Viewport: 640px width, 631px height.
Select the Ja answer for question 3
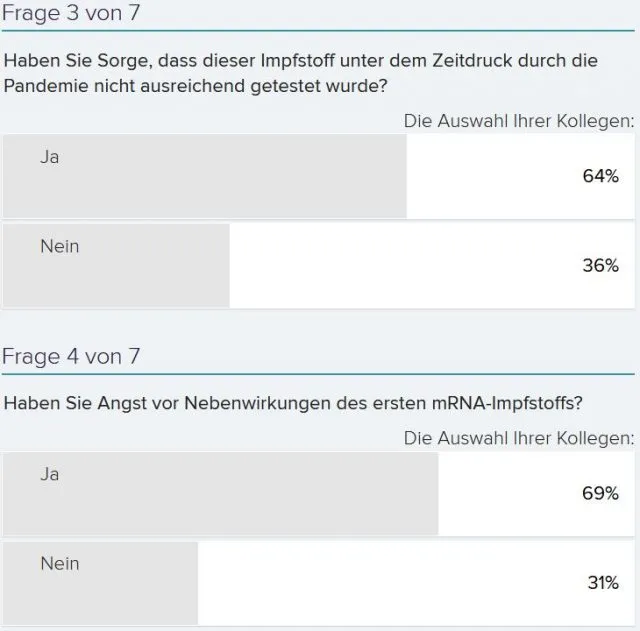[319, 176]
